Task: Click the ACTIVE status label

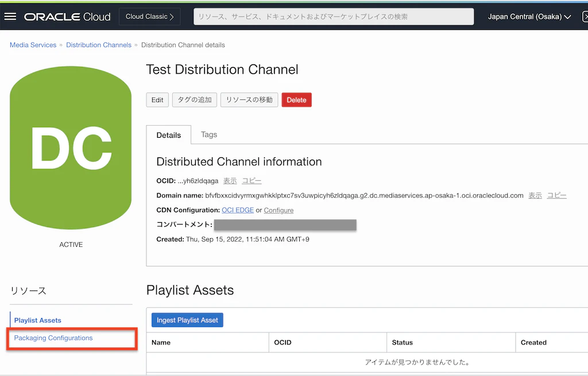Action: pyautogui.click(x=71, y=245)
